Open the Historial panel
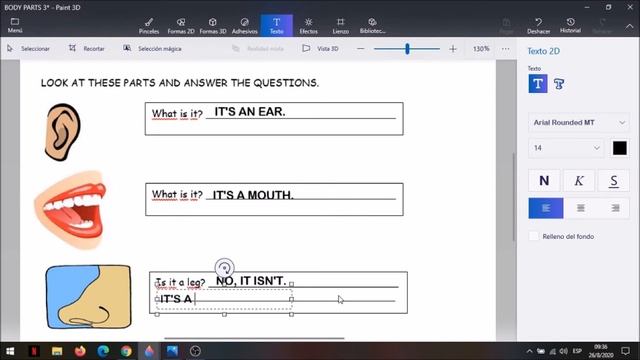This screenshot has width=640, height=360. pyautogui.click(x=570, y=25)
